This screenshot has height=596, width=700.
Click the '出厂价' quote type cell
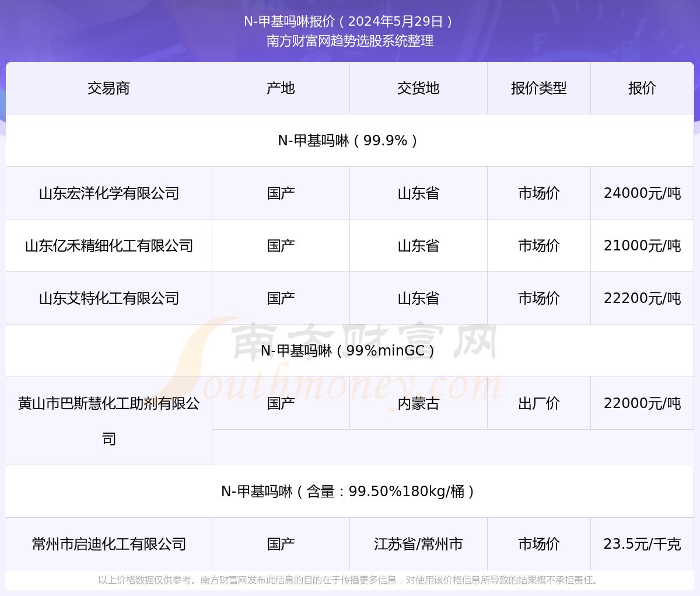(x=539, y=403)
